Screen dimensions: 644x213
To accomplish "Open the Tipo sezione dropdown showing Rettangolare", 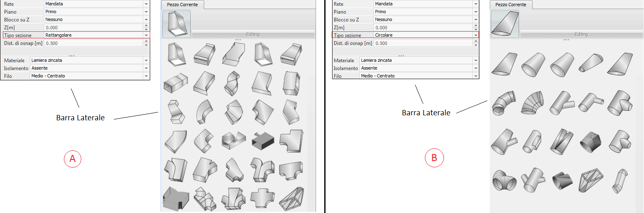I will point(146,35).
